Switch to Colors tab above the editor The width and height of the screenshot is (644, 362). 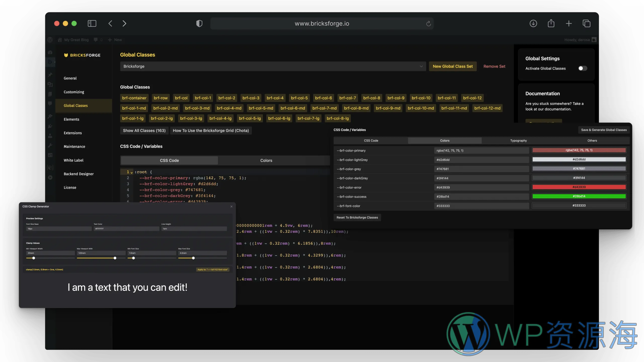pos(266,160)
